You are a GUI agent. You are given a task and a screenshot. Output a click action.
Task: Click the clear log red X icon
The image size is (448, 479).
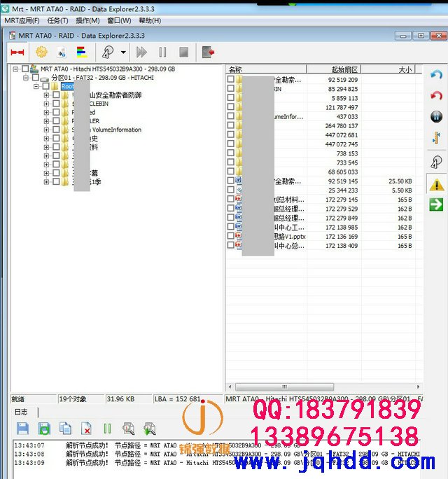[x=86, y=429]
